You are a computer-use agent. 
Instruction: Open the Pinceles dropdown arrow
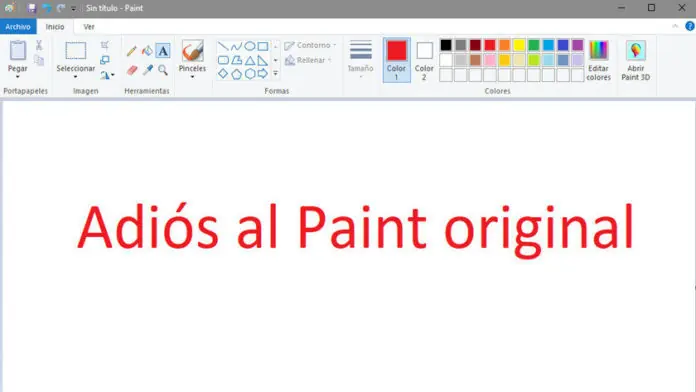click(192, 77)
